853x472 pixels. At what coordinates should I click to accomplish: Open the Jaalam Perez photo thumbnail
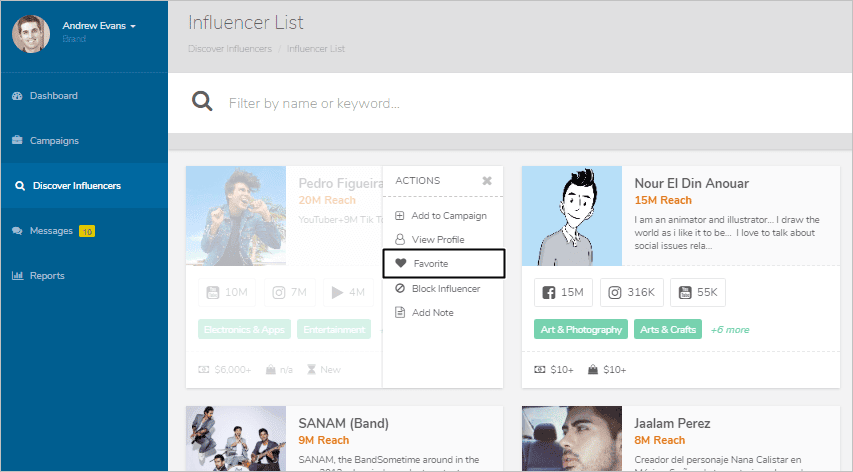pyautogui.click(x=572, y=438)
